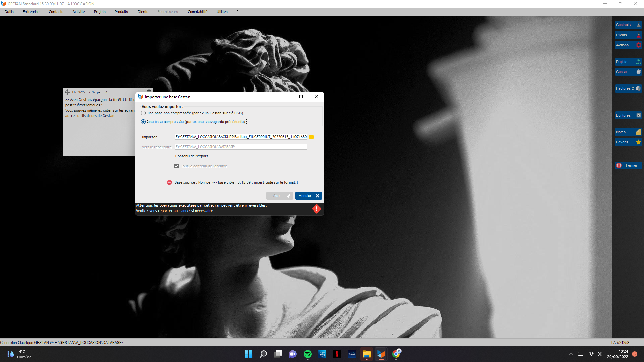The image size is (644, 362).
Task: Open the Notes sidebar shortcut
Action: (628, 132)
